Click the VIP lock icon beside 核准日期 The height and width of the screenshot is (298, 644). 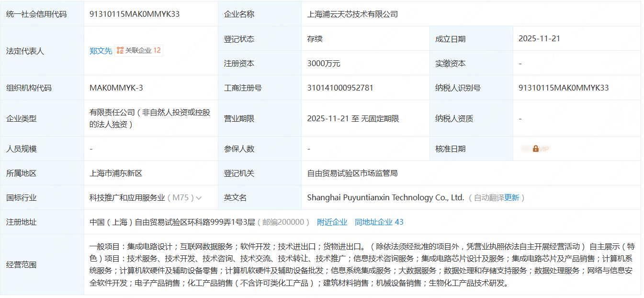pos(535,149)
